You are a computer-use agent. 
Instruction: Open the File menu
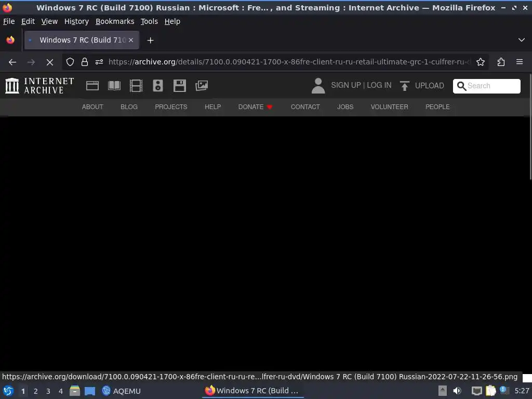pos(9,21)
